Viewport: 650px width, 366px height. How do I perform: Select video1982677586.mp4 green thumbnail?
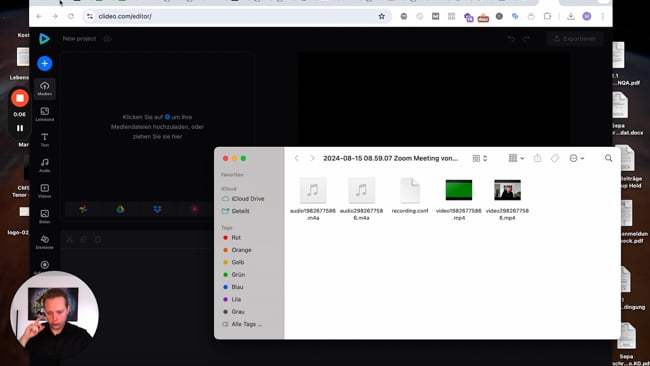point(459,190)
